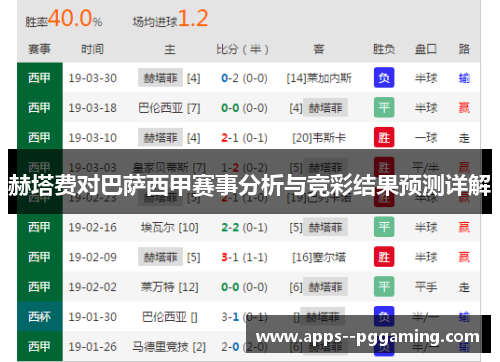Click score 2-1 (0-1) for 19-03-10

244,138
